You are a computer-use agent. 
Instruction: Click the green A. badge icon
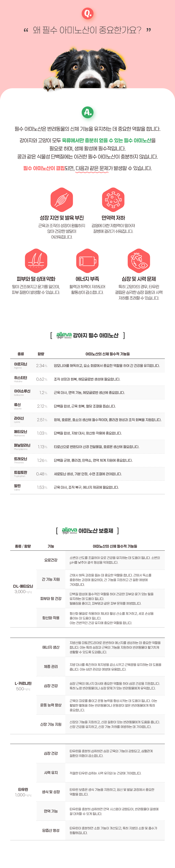coord(88,112)
